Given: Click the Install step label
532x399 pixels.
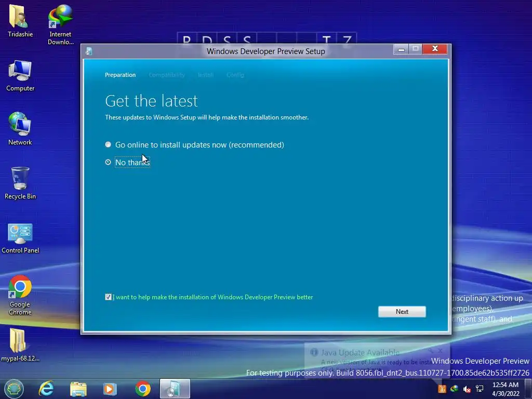Looking at the screenshot, I should [x=206, y=75].
